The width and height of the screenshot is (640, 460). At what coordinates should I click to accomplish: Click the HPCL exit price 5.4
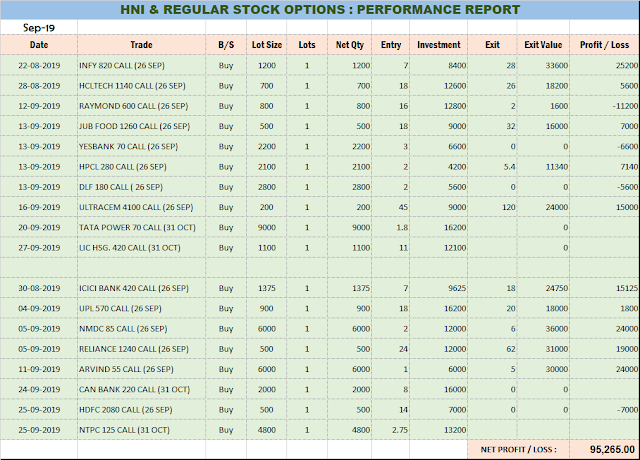pos(509,167)
